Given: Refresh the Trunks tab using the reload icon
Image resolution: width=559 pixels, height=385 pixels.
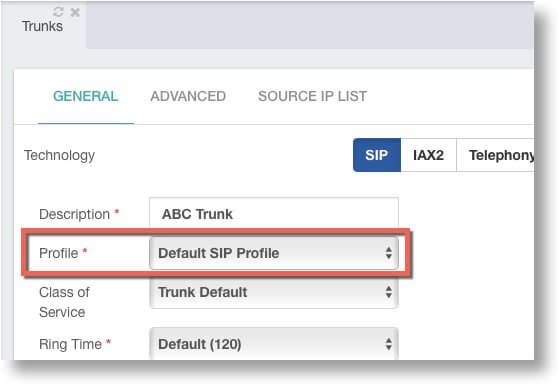Looking at the screenshot, I should (x=58, y=12).
